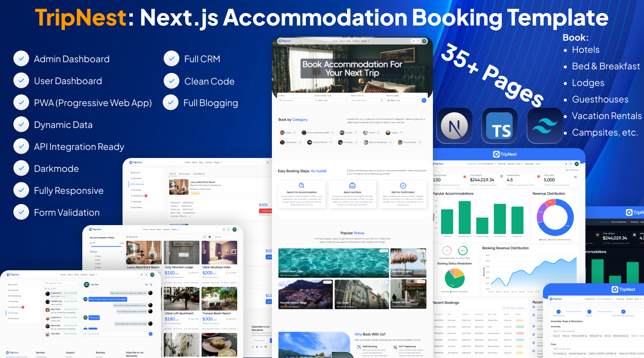
Task: Click the Search For Accommodation magnifier icon
Action: [x=302, y=186]
